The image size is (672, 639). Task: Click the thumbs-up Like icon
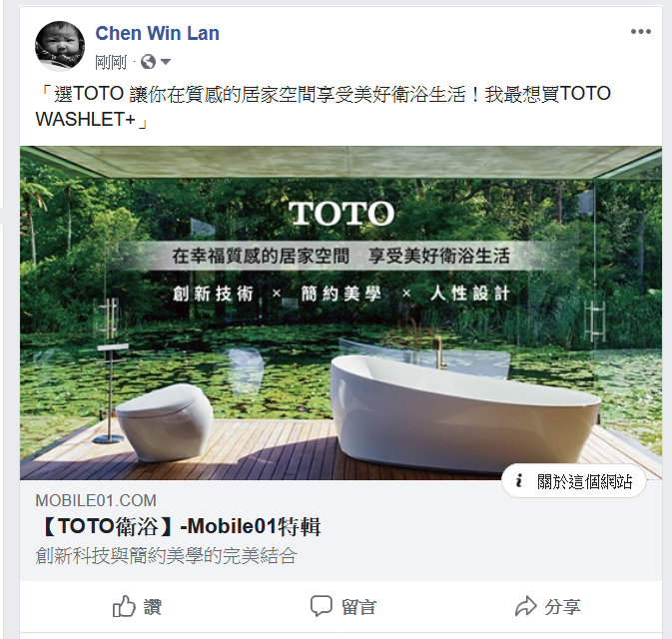coord(124,606)
